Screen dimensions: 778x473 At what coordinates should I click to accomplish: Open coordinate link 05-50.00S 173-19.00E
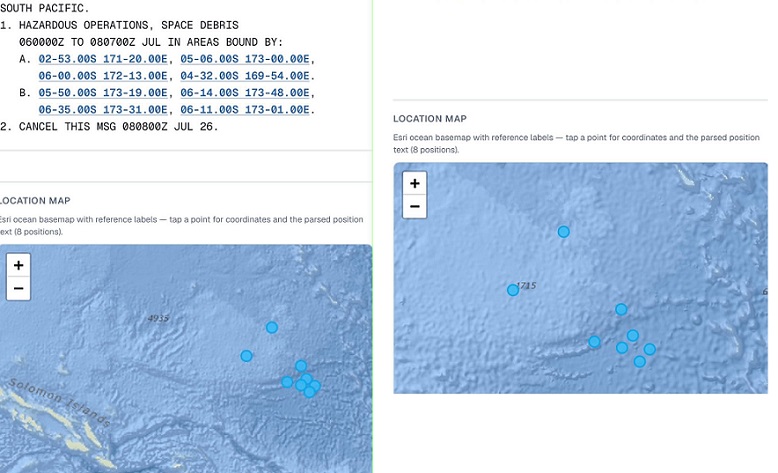click(103, 93)
